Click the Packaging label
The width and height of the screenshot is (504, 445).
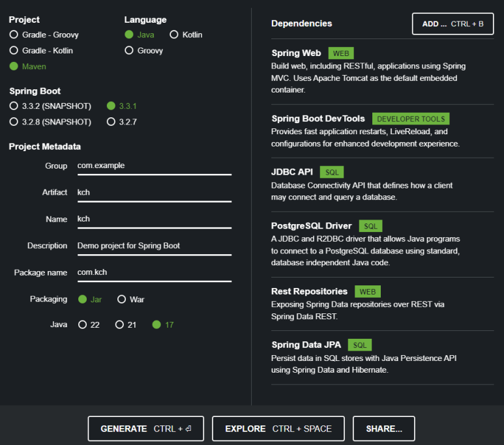coord(48,299)
